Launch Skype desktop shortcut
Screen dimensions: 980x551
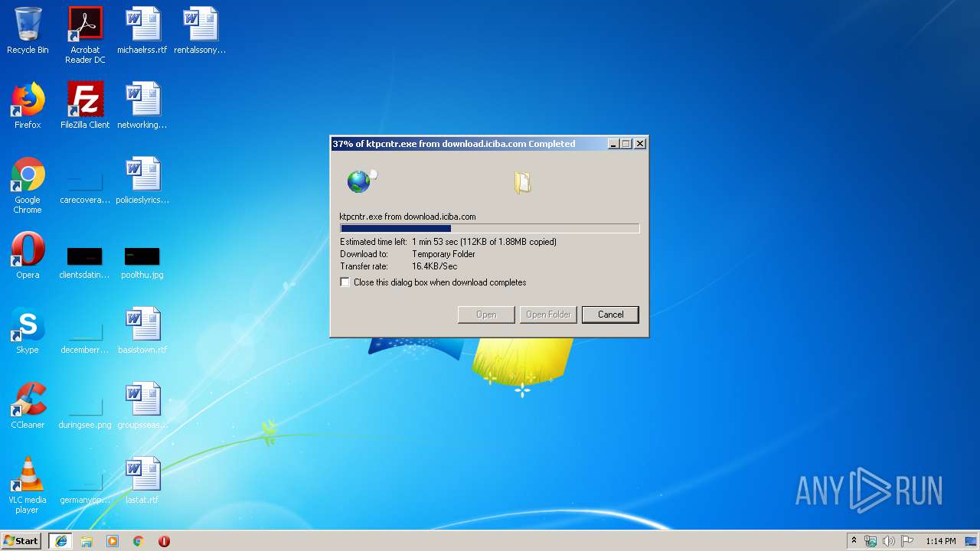pos(28,331)
